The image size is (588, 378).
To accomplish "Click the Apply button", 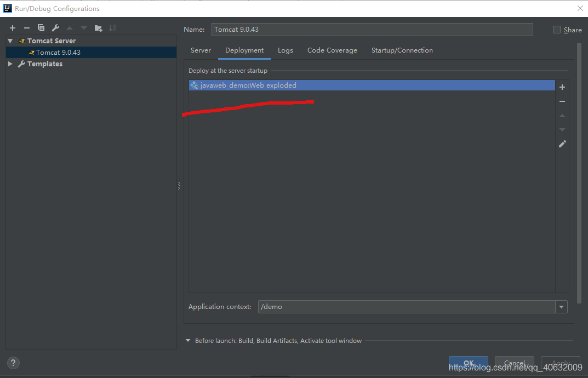I will pyautogui.click(x=561, y=363).
